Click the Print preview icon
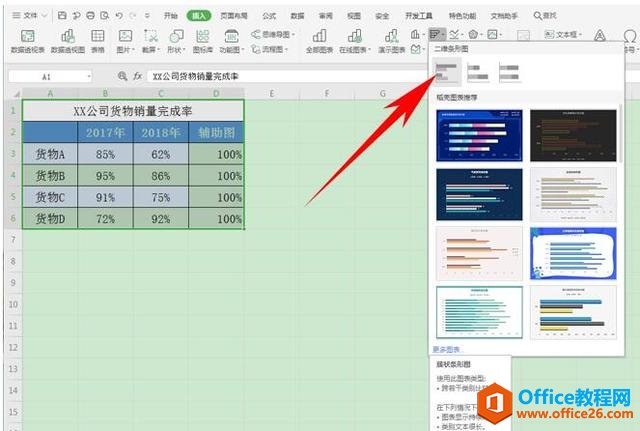 point(104,16)
